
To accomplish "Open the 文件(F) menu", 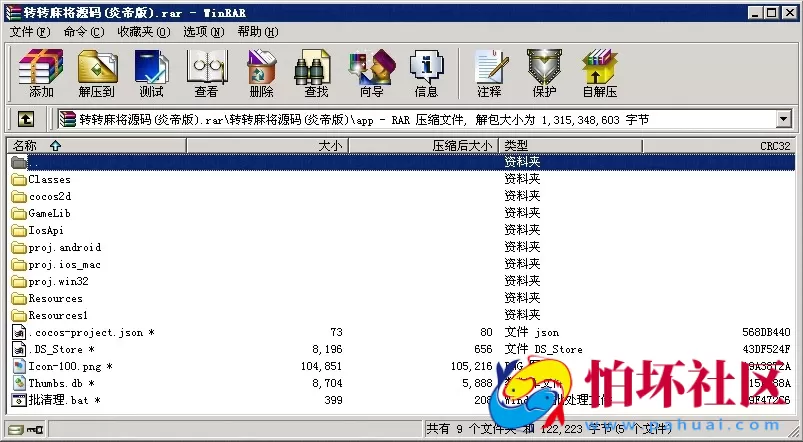I will (30, 32).
